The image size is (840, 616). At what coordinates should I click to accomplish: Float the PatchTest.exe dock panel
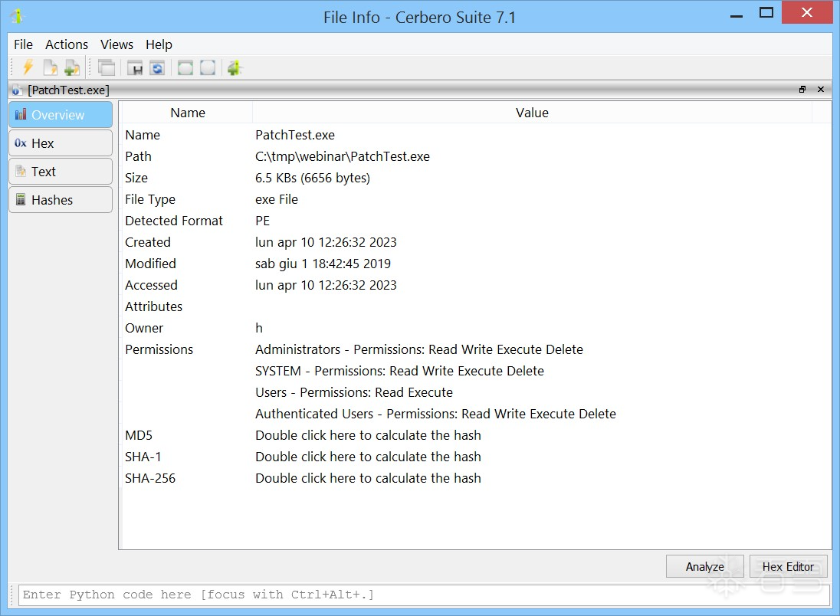pos(802,90)
